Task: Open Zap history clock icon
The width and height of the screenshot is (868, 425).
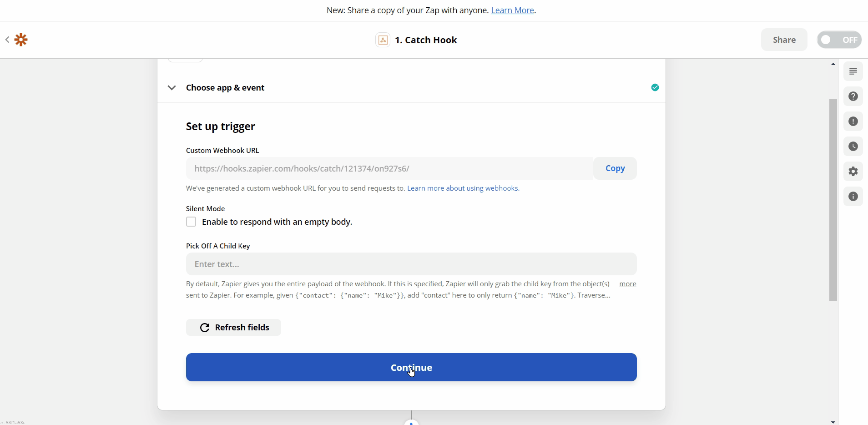Action: (853, 147)
